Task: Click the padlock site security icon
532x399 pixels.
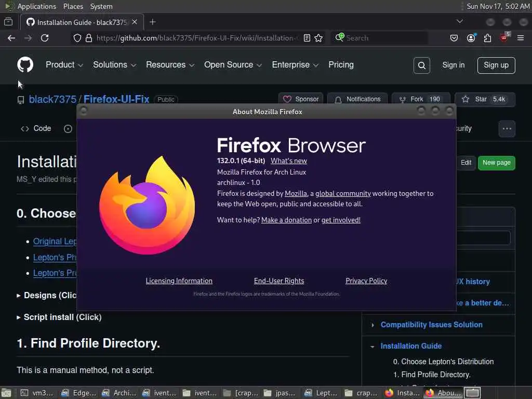Action: (88, 38)
